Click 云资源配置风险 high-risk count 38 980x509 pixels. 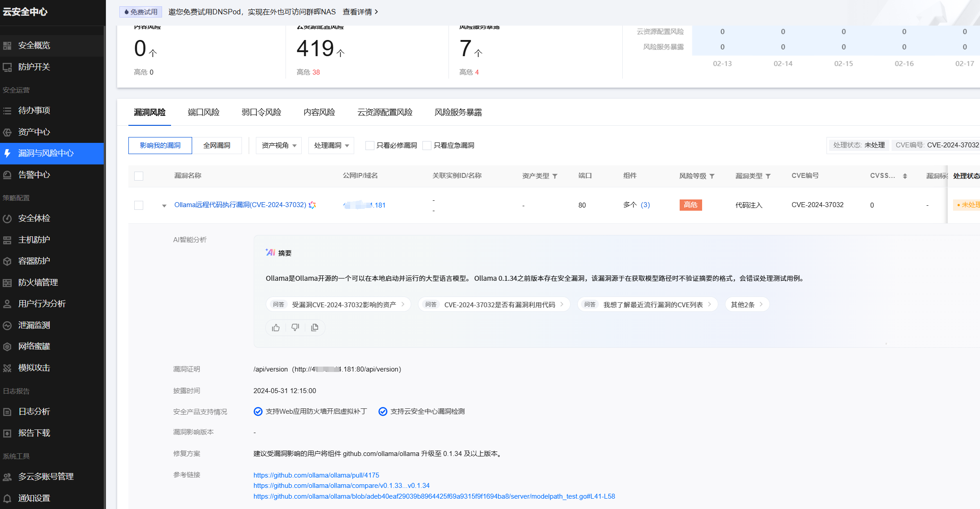pos(316,72)
